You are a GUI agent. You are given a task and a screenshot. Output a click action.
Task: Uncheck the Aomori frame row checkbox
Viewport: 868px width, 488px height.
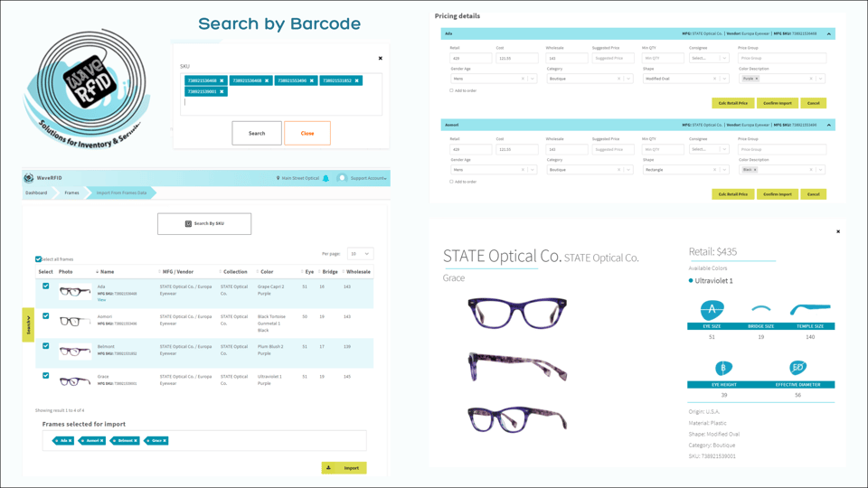[46, 316]
